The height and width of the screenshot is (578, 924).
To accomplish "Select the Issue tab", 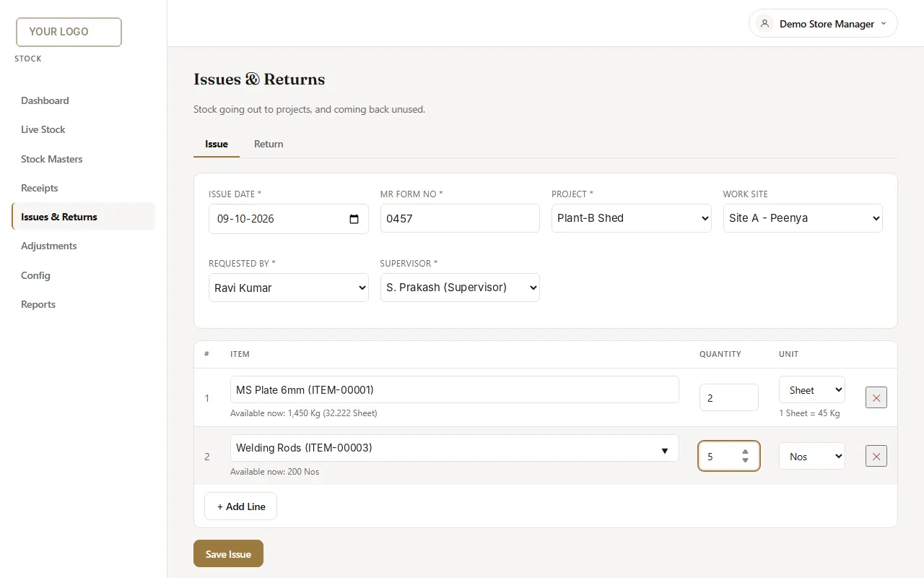I will (x=217, y=144).
